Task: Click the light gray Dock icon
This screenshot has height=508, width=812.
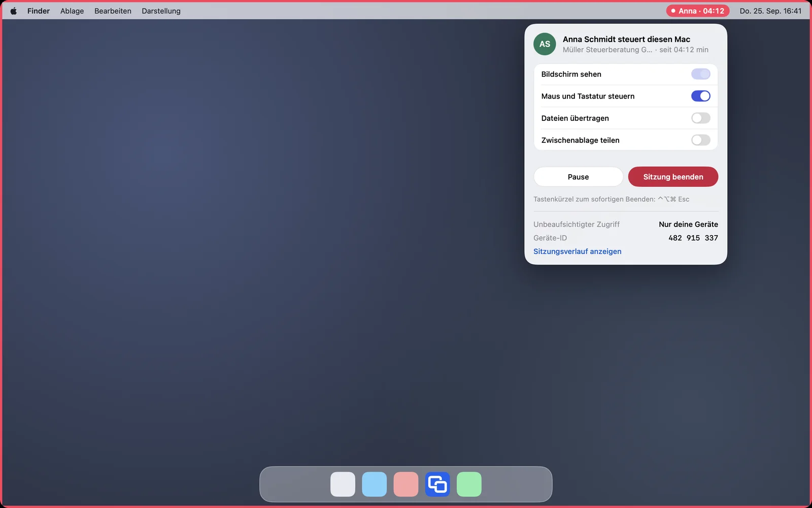Action: (x=343, y=484)
